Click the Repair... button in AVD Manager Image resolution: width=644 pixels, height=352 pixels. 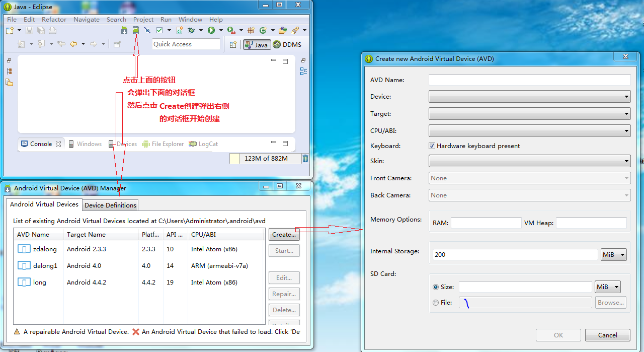point(284,294)
